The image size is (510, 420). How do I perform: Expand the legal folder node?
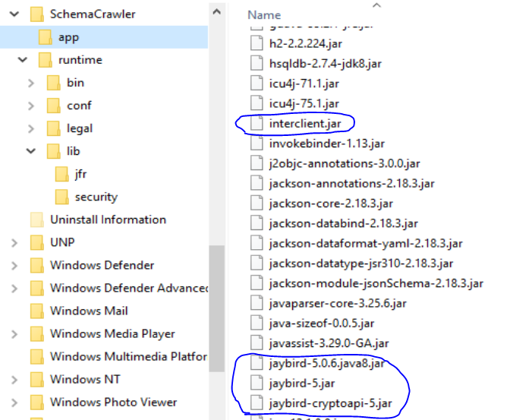tap(31, 128)
